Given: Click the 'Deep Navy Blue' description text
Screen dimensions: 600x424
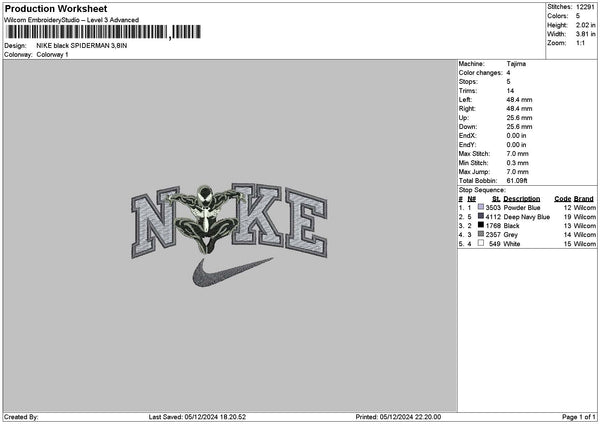Looking at the screenshot, I should click(x=527, y=217).
